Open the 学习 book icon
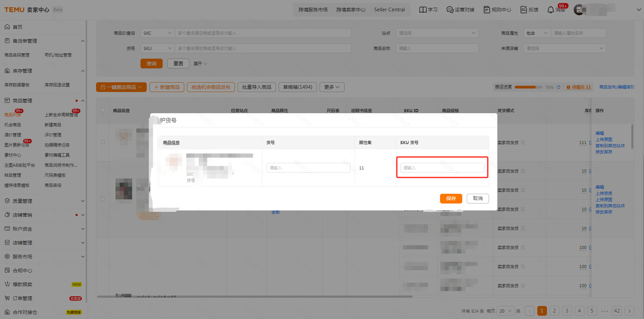644x319 pixels. click(x=423, y=10)
